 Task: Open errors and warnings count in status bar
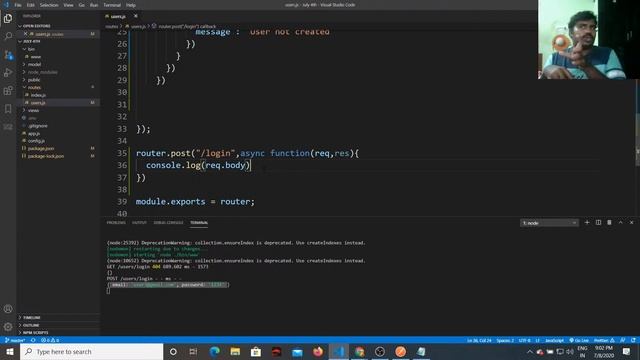(50, 340)
